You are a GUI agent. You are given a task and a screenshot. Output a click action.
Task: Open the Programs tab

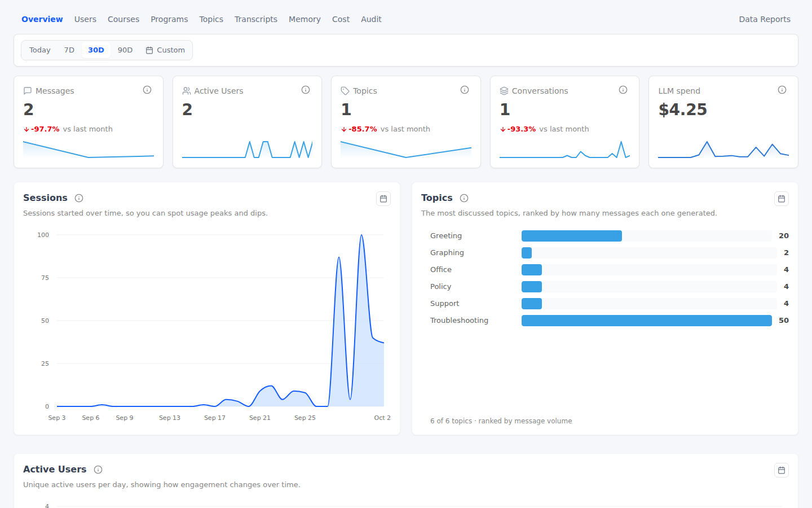tap(169, 19)
